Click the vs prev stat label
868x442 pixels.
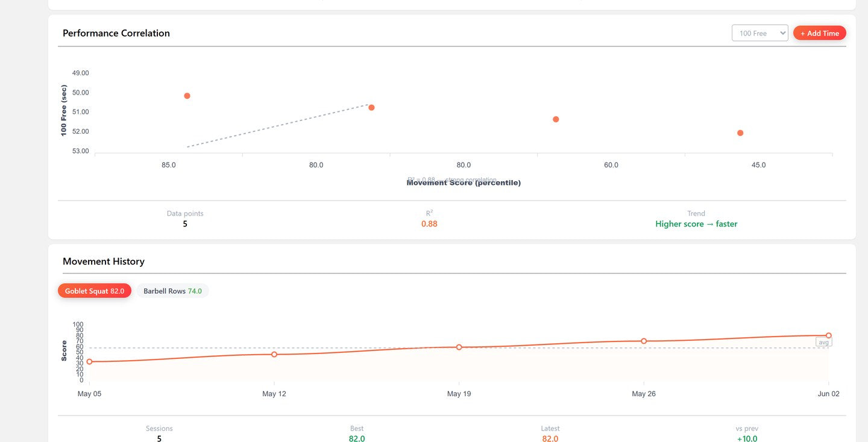747,429
